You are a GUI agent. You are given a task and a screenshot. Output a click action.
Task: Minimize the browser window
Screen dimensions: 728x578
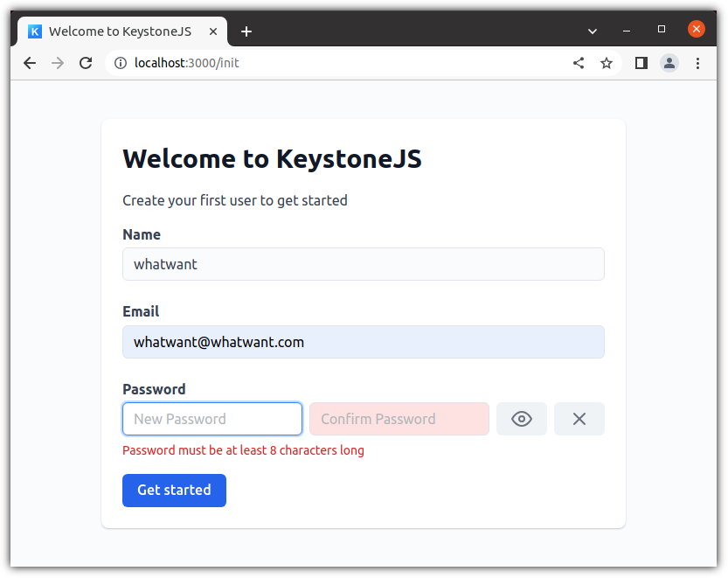(x=627, y=31)
